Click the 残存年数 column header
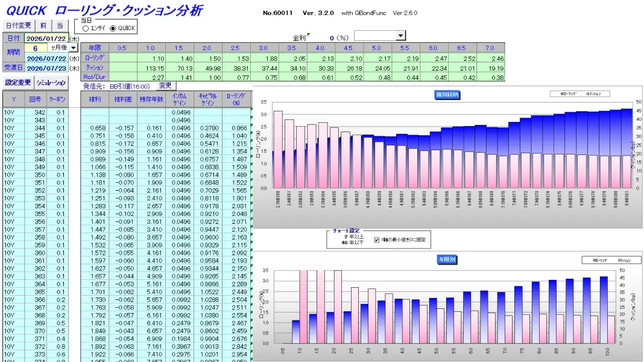 [151, 99]
